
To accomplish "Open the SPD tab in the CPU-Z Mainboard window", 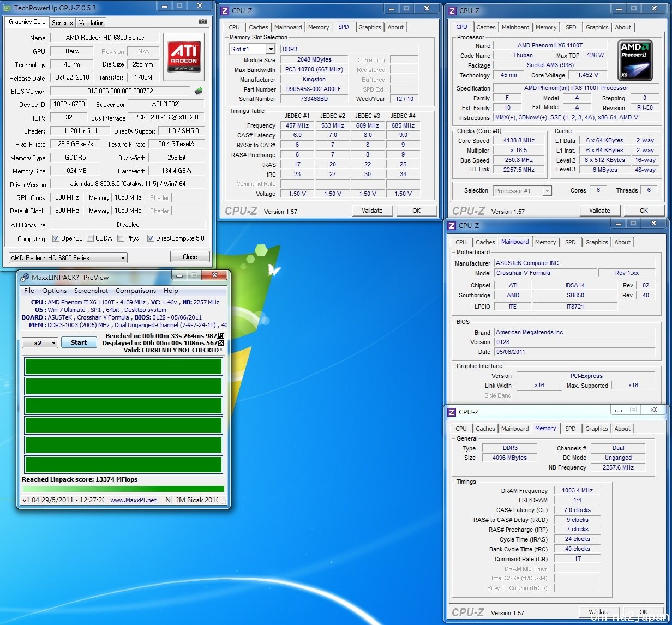I will [570, 242].
